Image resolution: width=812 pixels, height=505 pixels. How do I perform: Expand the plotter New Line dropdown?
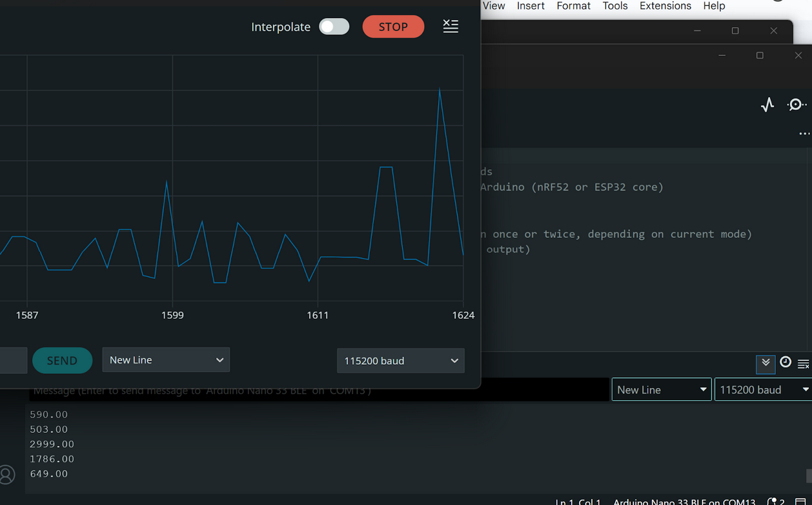point(166,360)
